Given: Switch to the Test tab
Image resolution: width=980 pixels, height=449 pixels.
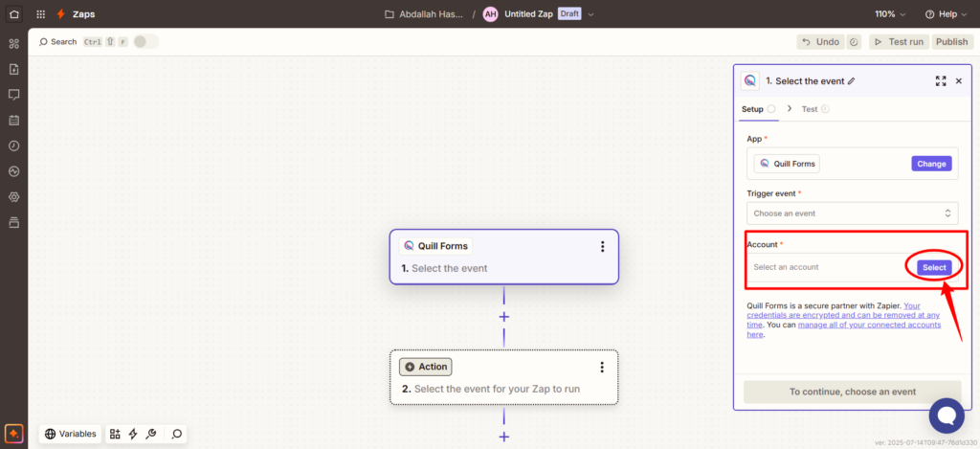Looking at the screenshot, I should [x=815, y=109].
